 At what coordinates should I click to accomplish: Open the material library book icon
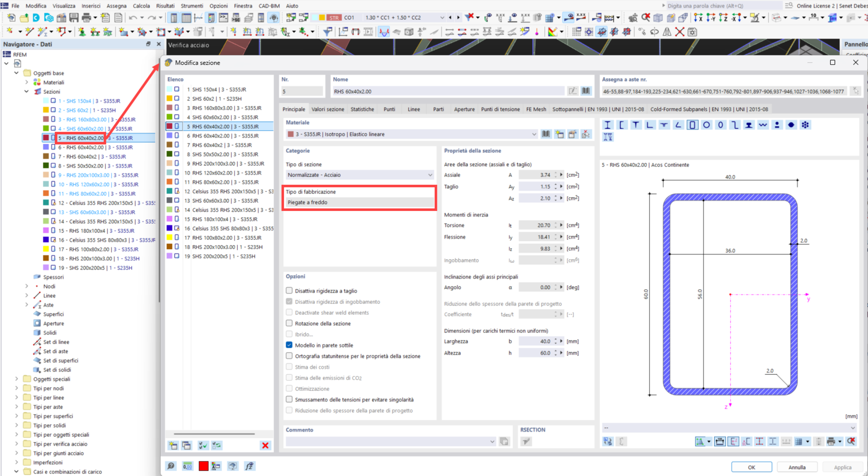pos(546,134)
